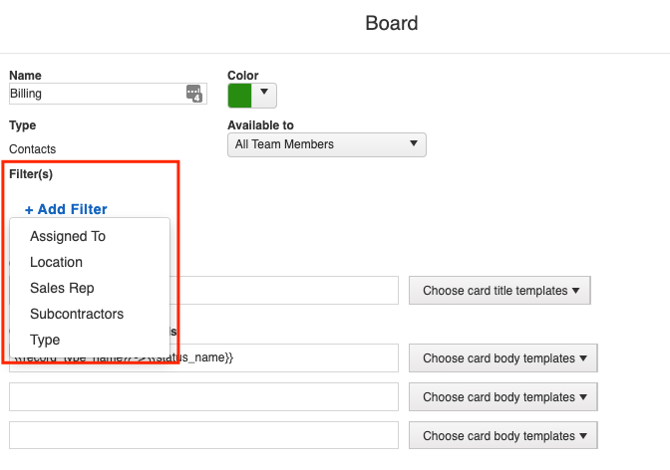The width and height of the screenshot is (670, 470).
Task: Expand the third Choose card body templates
Action: (x=503, y=436)
